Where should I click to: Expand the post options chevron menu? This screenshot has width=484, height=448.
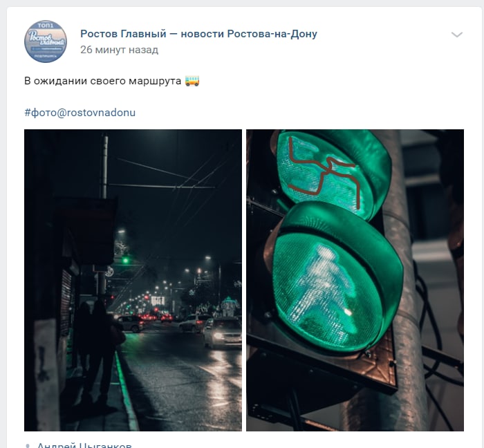click(457, 35)
